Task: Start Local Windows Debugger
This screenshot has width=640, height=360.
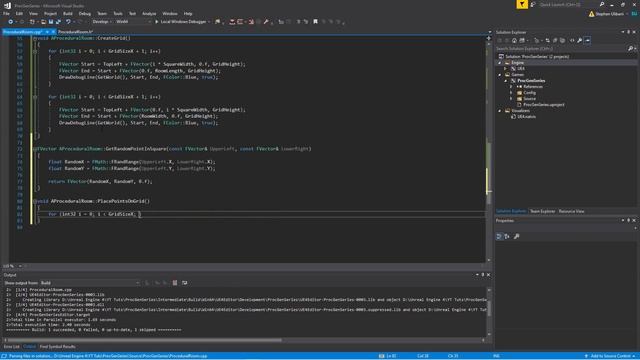Action: click(180, 22)
